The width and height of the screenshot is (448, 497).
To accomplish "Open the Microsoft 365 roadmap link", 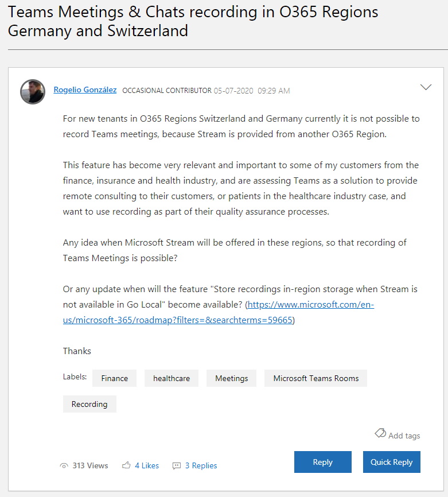I will 219,312.
